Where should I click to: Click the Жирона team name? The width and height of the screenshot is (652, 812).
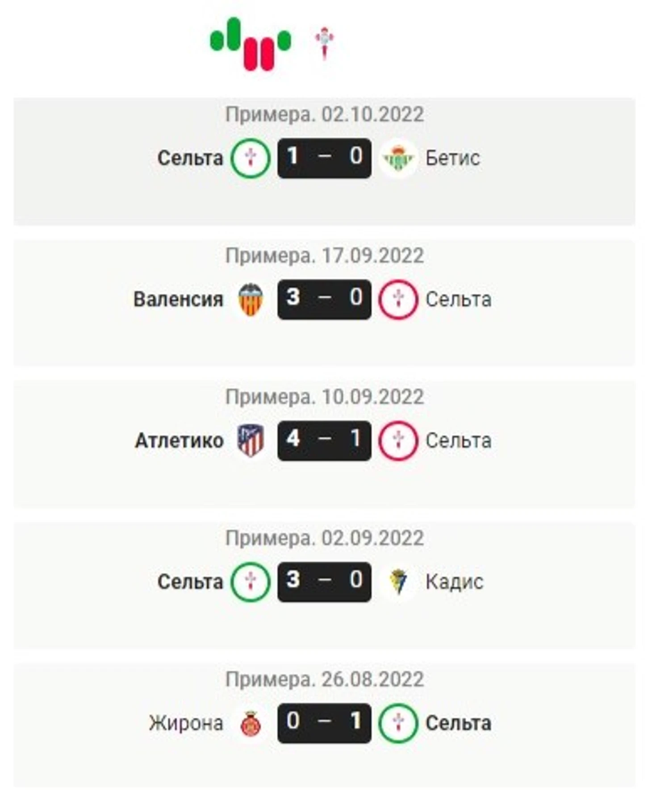(x=186, y=723)
